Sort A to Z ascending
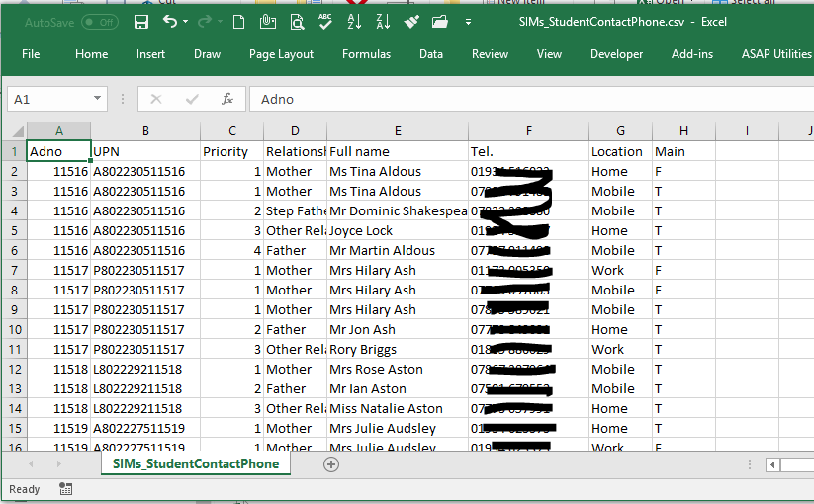This screenshot has width=814, height=504. (355, 22)
